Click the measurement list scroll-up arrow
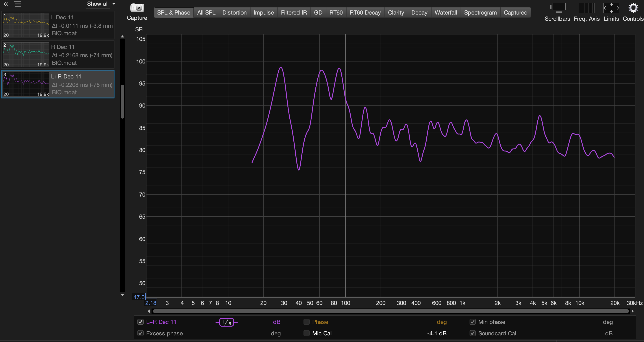Image resolution: width=644 pixels, height=342 pixels. pos(122,37)
